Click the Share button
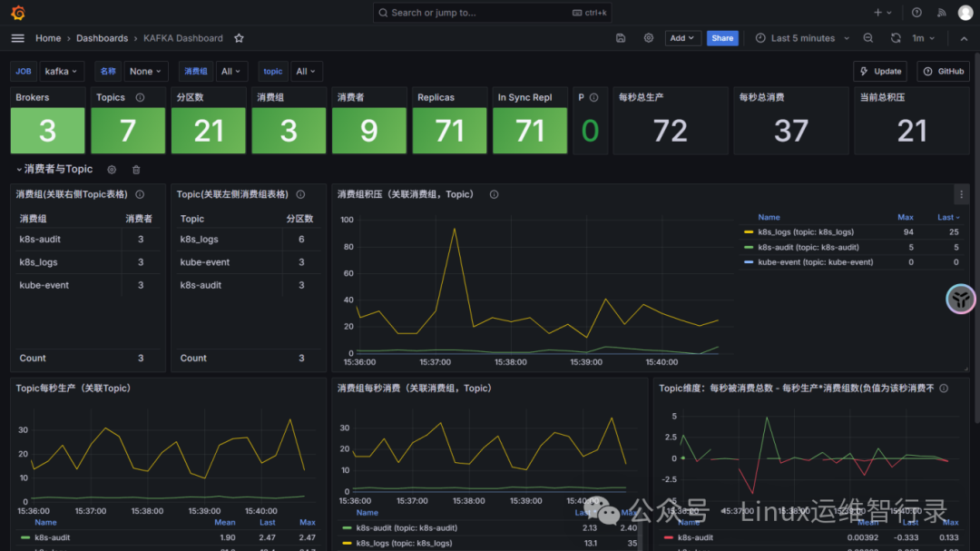This screenshot has width=980, height=551. (722, 38)
